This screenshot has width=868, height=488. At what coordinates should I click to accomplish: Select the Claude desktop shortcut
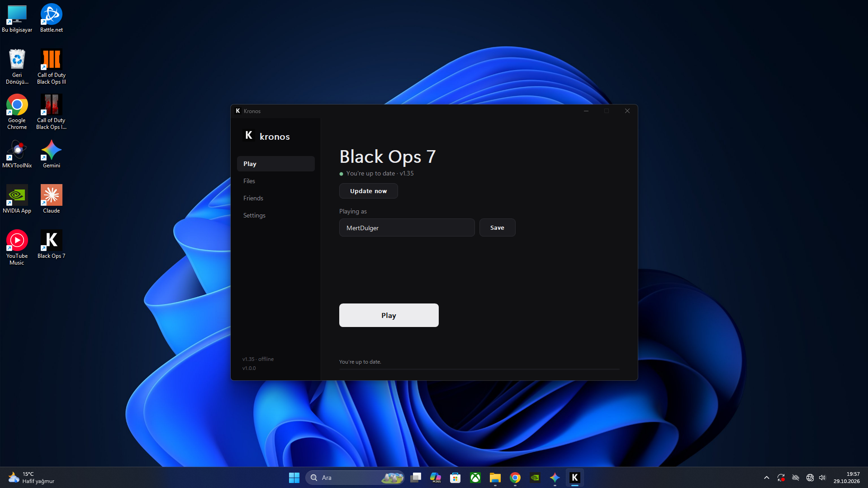coord(52,199)
